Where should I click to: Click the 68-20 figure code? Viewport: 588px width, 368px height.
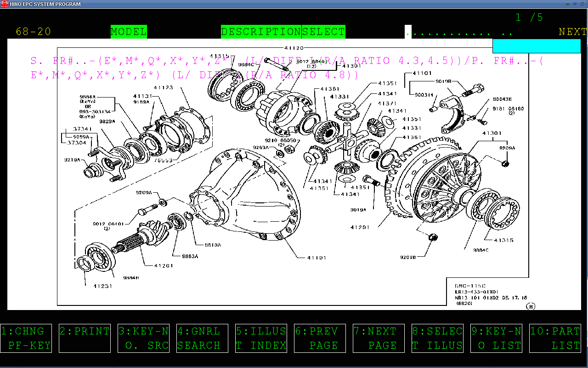point(34,32)
